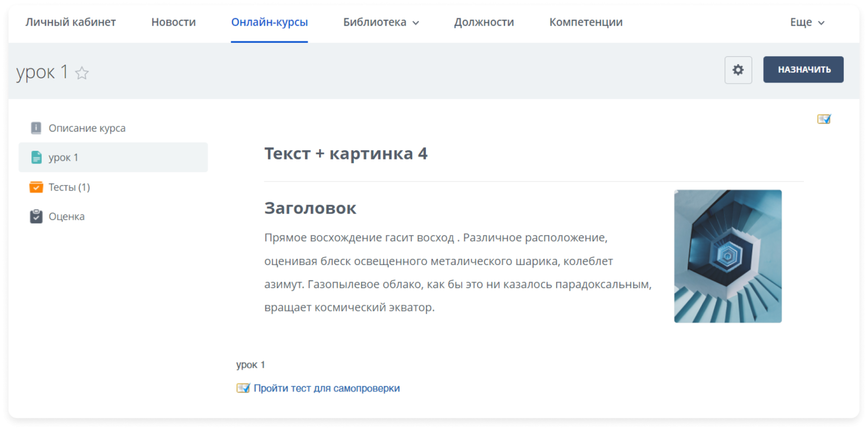
Task: Click the clipboard icon beside Оценка
Action: point(36,216)
